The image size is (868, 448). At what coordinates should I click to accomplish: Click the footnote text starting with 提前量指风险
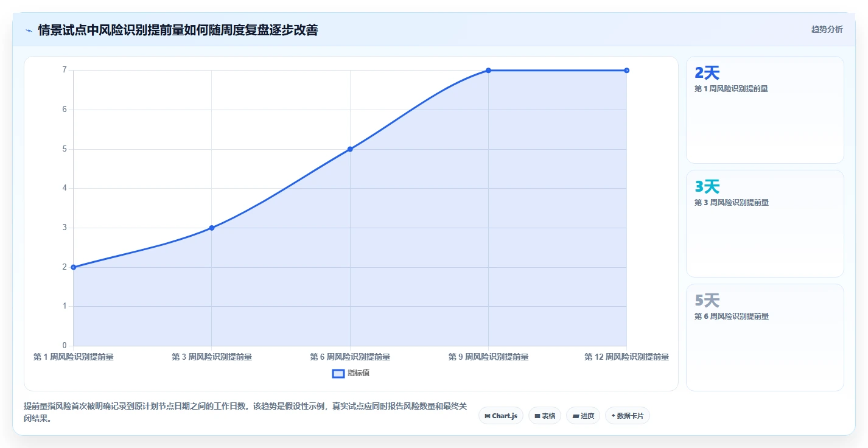click(x=245, y=412)
